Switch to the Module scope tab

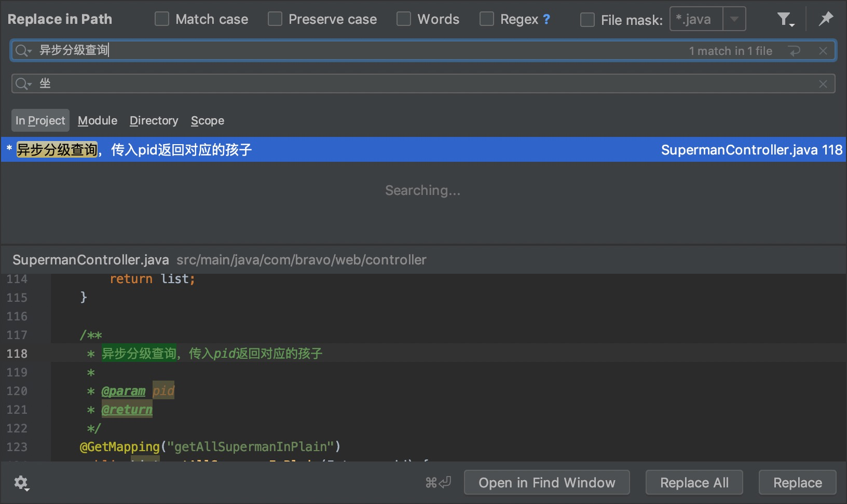pyautogui.click(x=98, y=120)
